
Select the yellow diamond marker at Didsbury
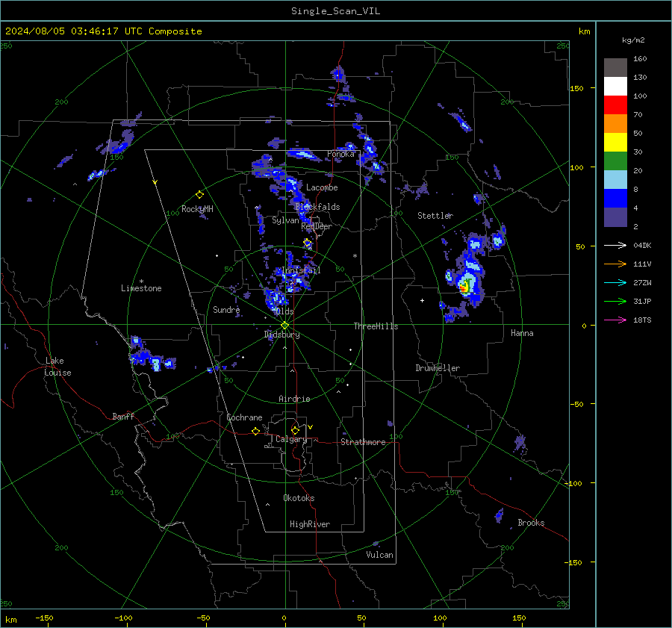tap(285, 326)
